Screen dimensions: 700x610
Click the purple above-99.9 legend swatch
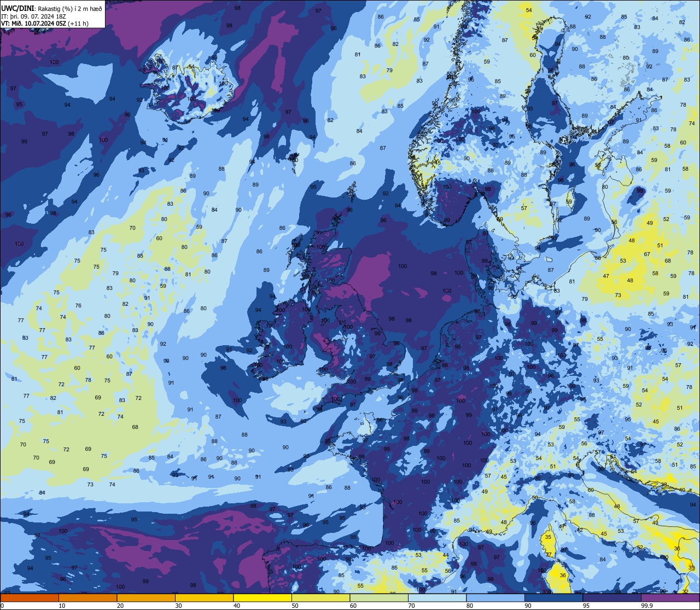pos(670,598)
